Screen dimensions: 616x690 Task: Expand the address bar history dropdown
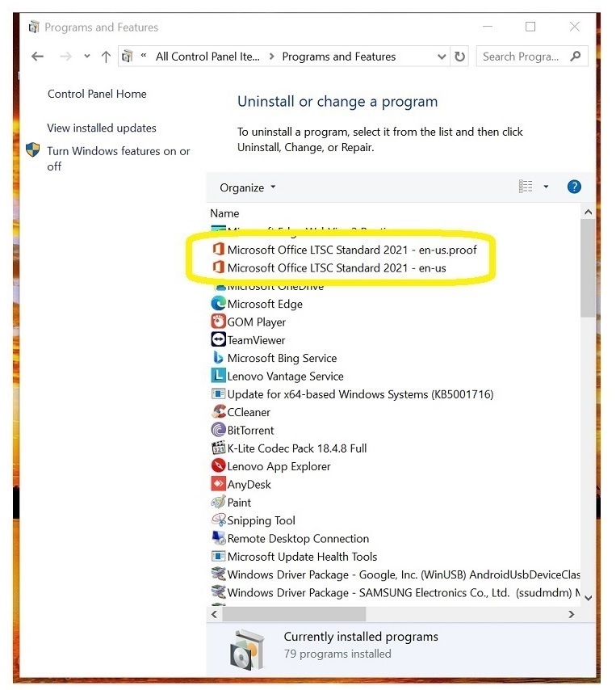(x=442, y=57)
